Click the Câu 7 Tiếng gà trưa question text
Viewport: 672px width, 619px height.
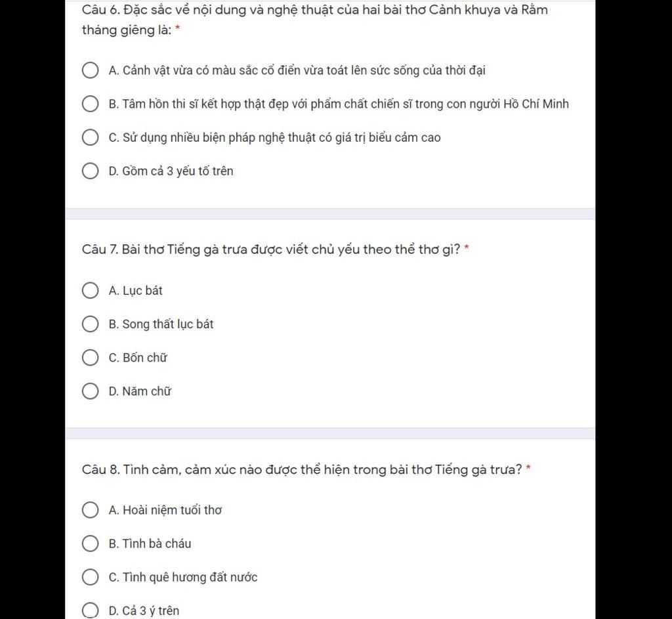click(x=271, y=249)
